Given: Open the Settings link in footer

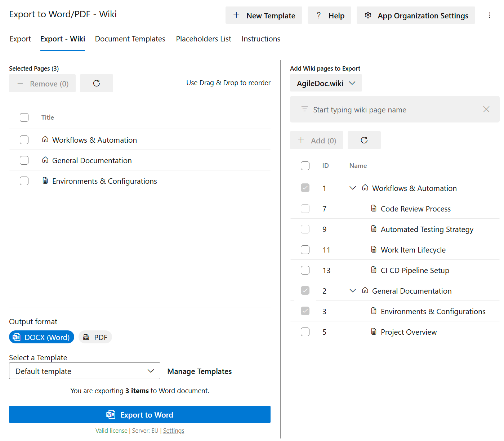Looking at the screenshot, I should (x=174, y=431).
